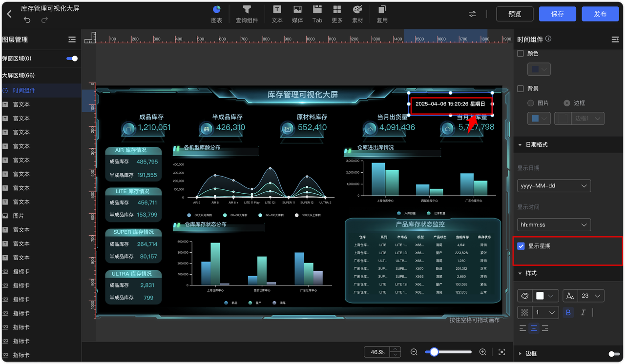Open the 时间组件 panel menu icon
The image size is (625, 364).
pyautogui.click(x=615, y=40)
